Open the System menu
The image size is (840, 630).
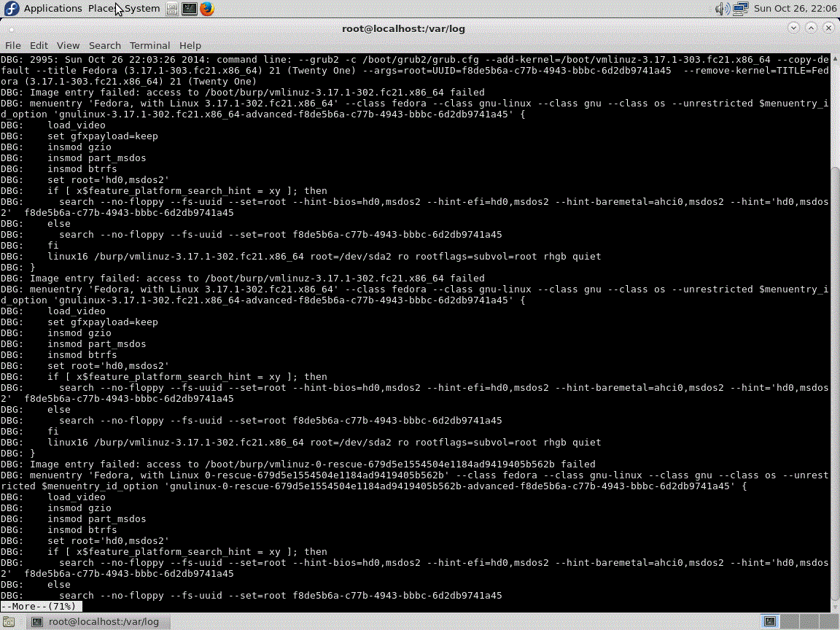(x=142, y=9)
